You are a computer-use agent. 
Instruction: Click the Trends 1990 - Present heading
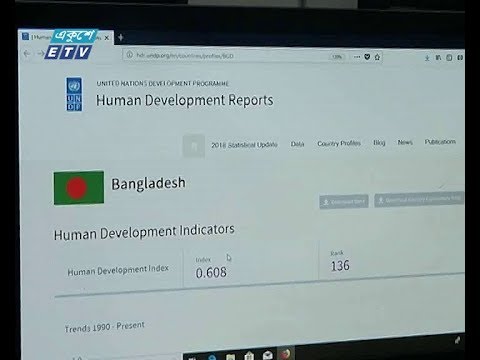click(x=105, y=327)
